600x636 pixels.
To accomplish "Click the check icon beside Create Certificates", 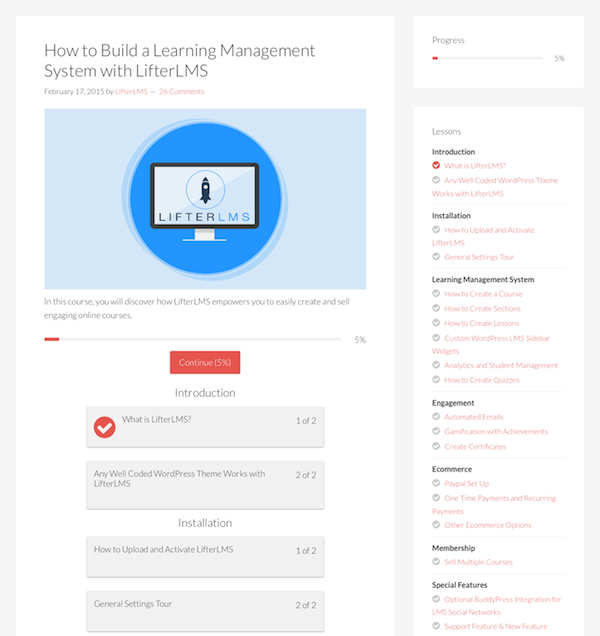I will [x=436, y=446].
